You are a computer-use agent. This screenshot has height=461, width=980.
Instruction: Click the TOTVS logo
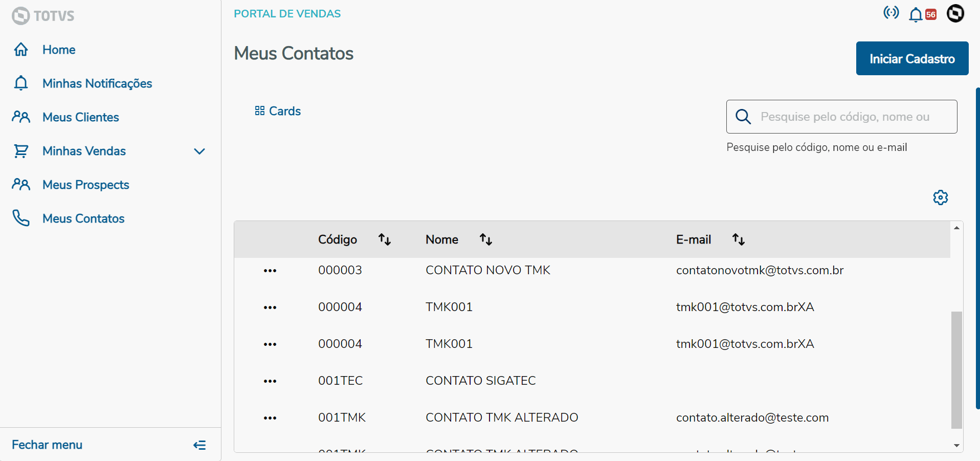(x=43, y=16)
